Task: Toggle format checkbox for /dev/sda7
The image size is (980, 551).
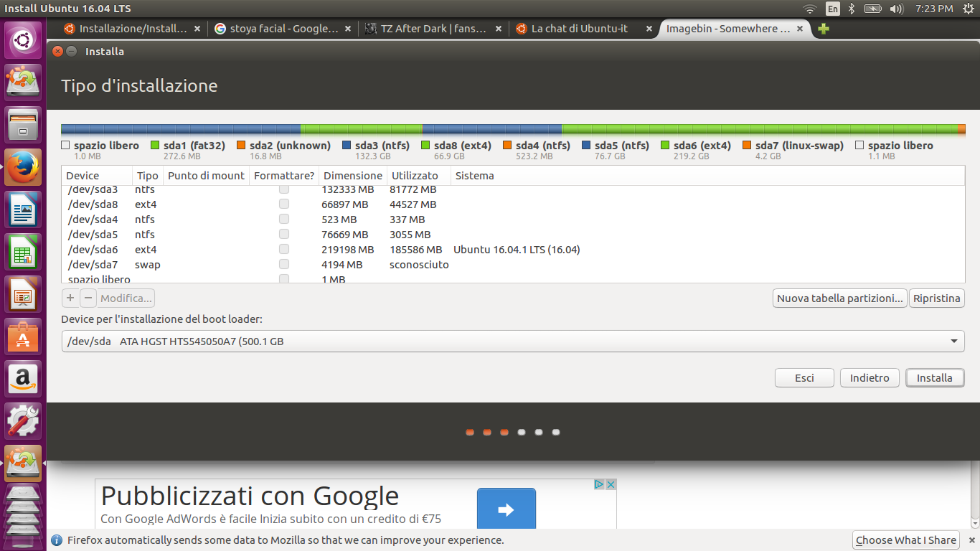Action: click(284, 265)
